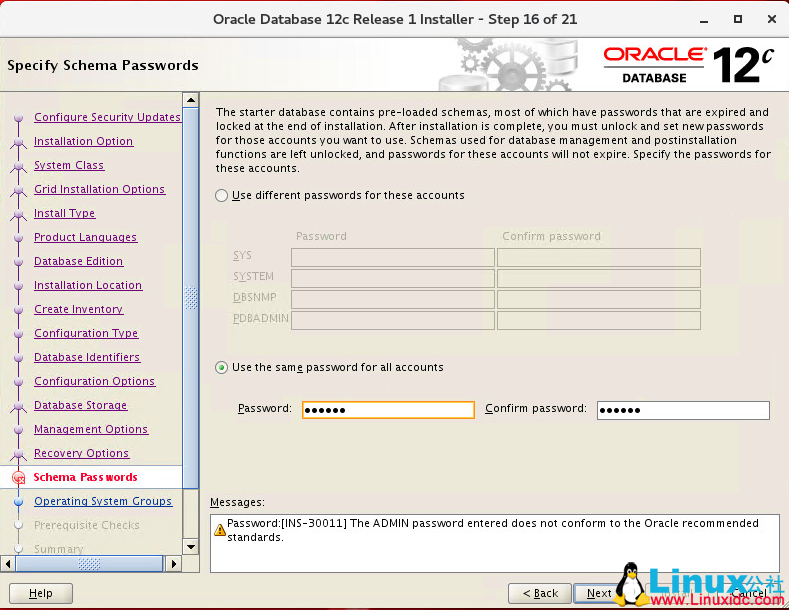The width and height of the screenshot is (789, 610).
Task: Click the INS-30011 password warning message
Action: pyautogui.click(x=493, y=530)
